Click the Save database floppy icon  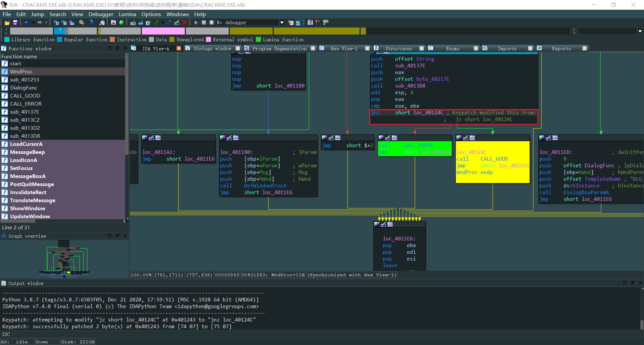(15, 22)
